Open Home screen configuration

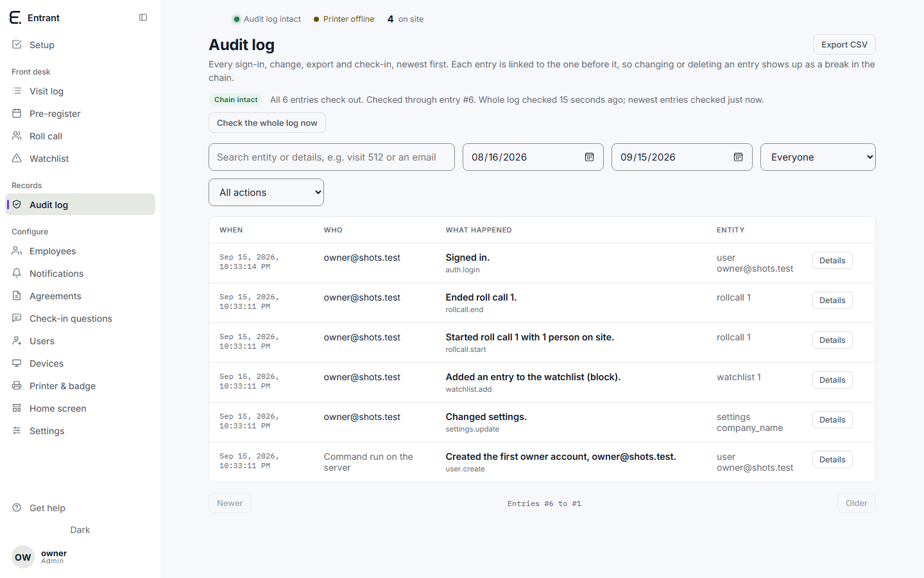(80, 408)
